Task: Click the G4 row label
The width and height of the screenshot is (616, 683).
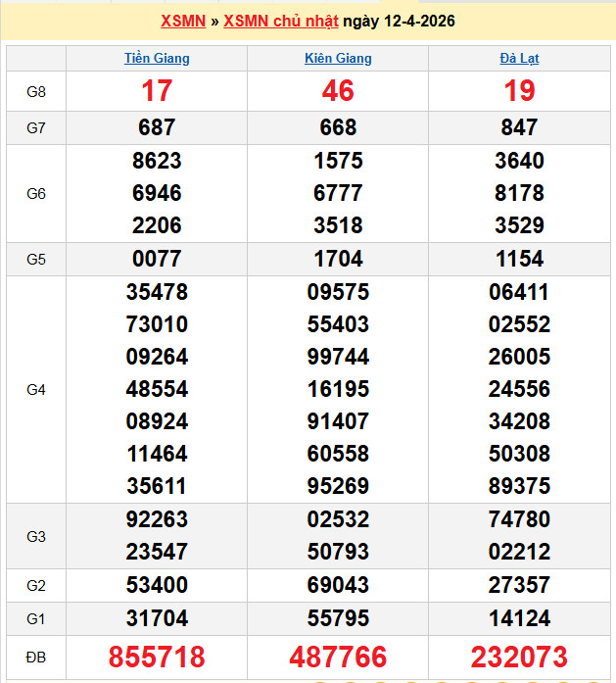Action: click(x=36, y=389)
